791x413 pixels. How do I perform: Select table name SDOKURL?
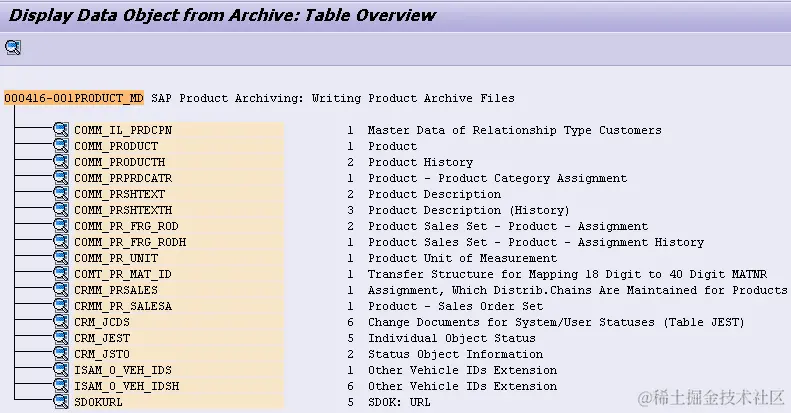[x=98, y=402]
